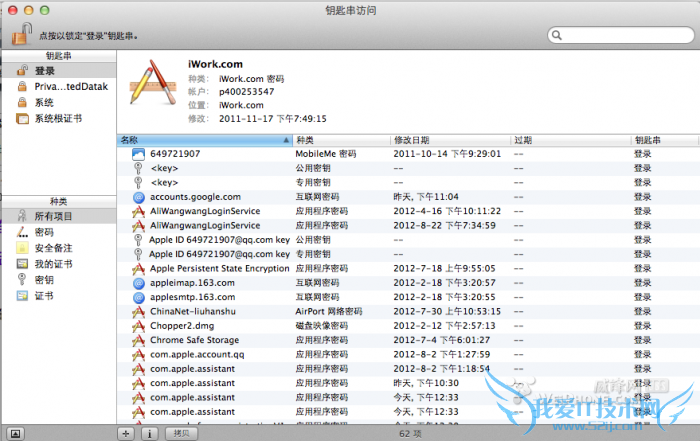Click the MobileMe icon beside 649721907
Viewport: 700px width, 441px height.
[x=138, y=154]
